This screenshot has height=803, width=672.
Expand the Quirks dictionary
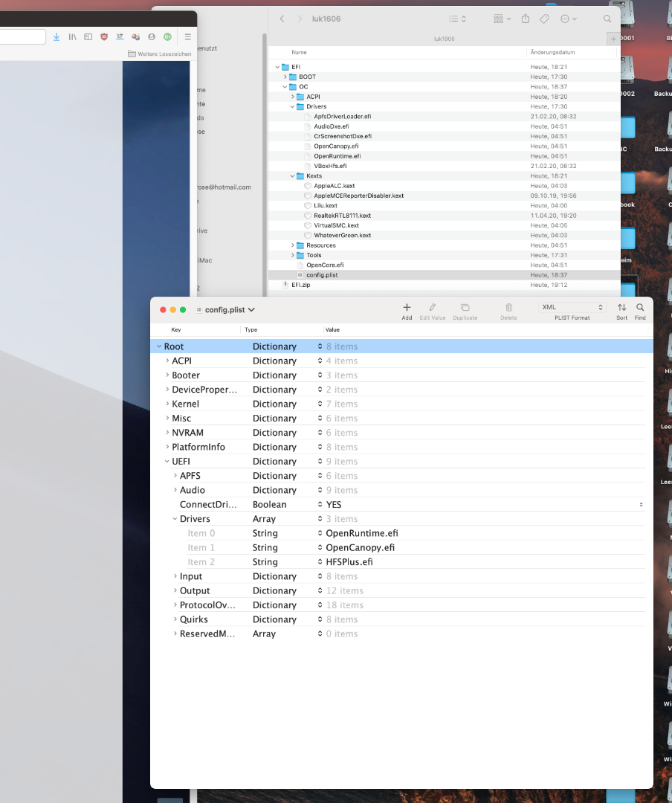point(175,619)
